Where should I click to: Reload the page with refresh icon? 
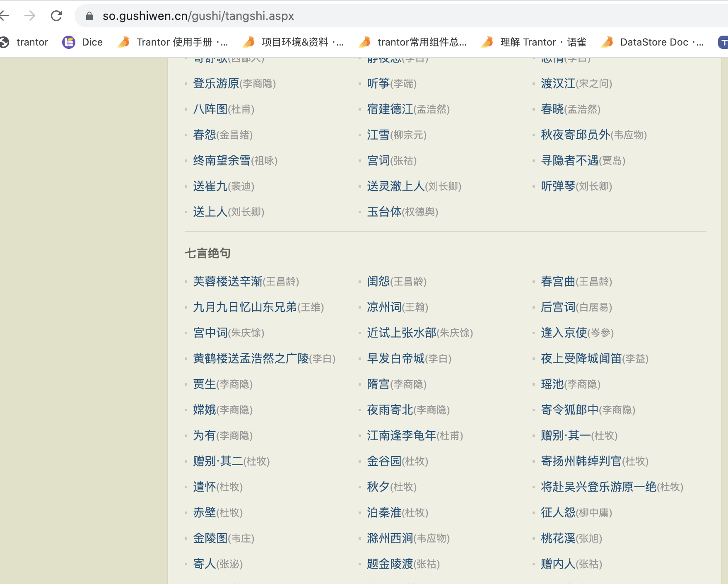56,16
